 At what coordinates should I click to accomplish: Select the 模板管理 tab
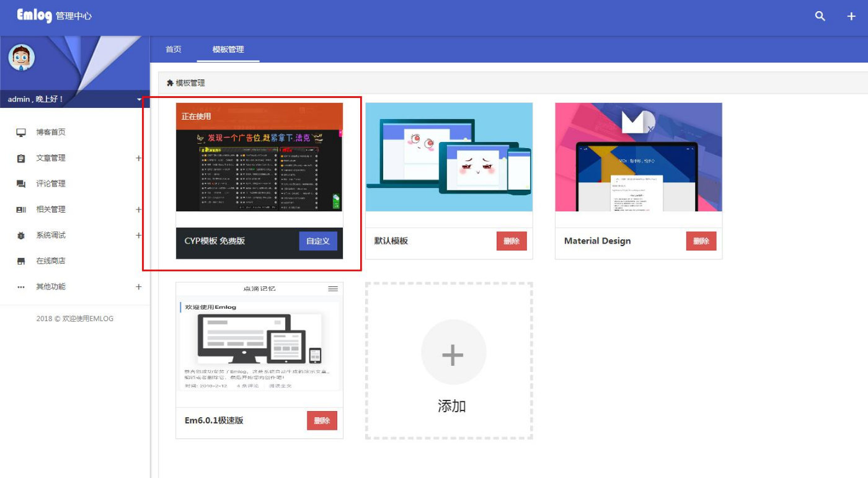pyautogui.click(x=228, y=50)
